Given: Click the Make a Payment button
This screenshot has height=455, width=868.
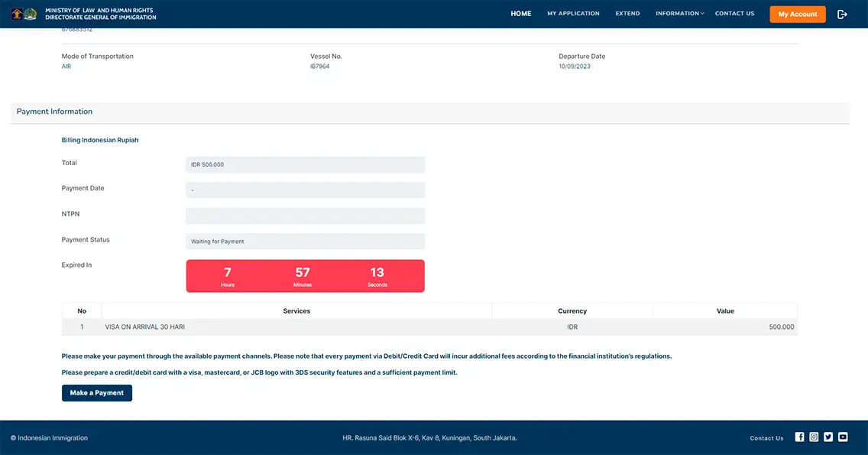Looking at the screenshot, I should (x=97, y=393).
